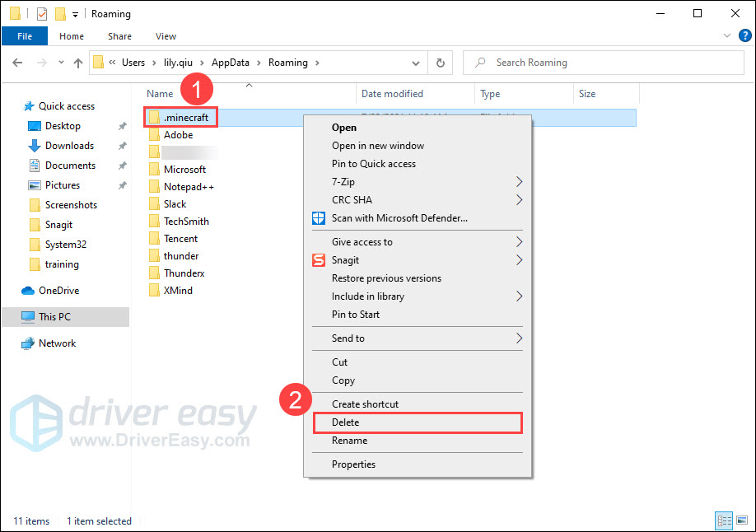This screenshot has height=532, width=756.
Task: Click in the Search Roaming box
Action: [x=603, y=63]
